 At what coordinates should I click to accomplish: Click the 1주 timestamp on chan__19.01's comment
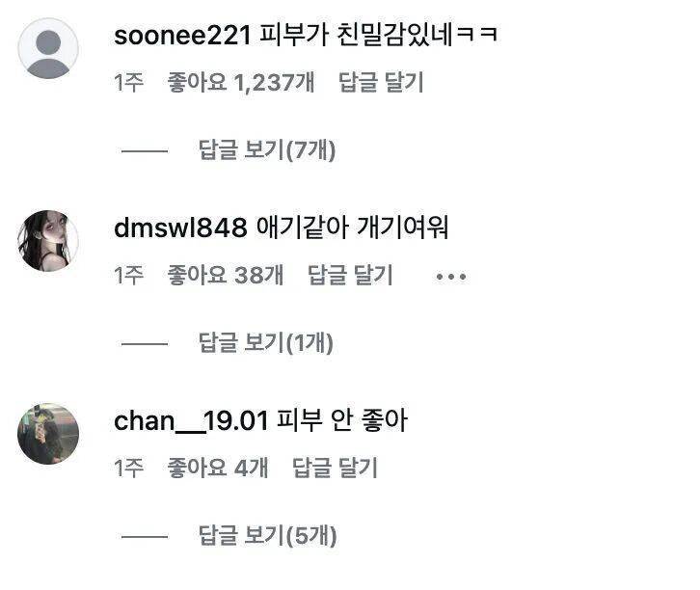click(x=128, y=469)
